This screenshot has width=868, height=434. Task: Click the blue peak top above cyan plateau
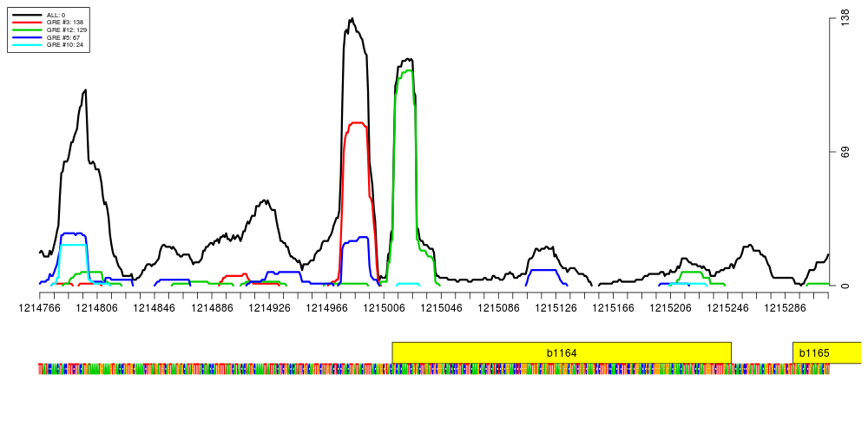(x=73, y=233)
